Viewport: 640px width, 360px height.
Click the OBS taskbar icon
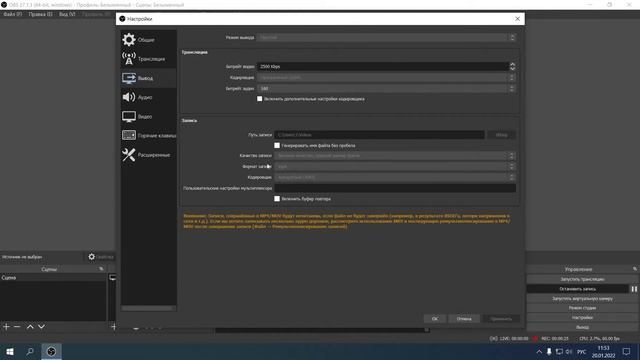click(51, 351)
